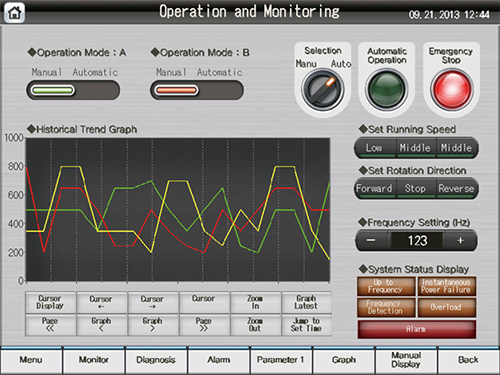Go to the Home screen icon

pyautogui.click(x=14, y=12)
